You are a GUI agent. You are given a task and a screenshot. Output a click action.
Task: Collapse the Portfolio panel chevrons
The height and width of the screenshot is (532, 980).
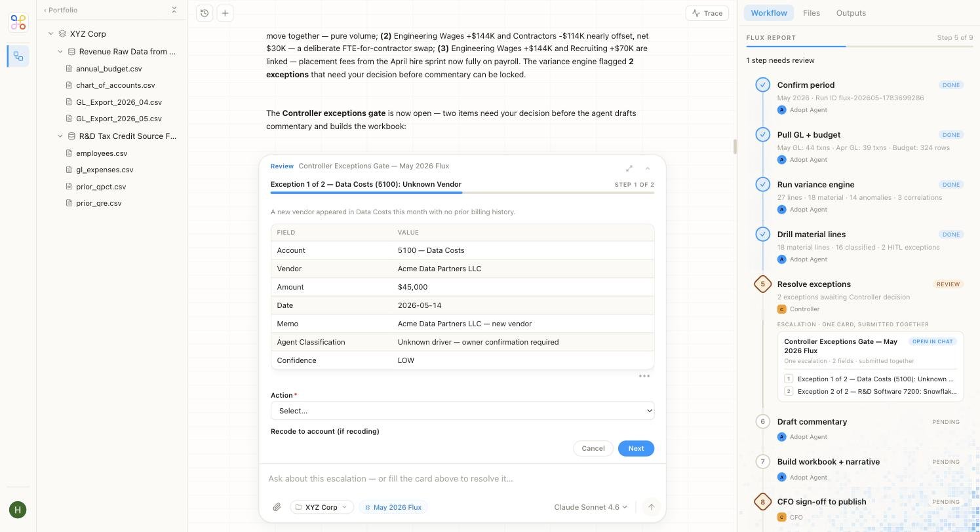point(174,10)
